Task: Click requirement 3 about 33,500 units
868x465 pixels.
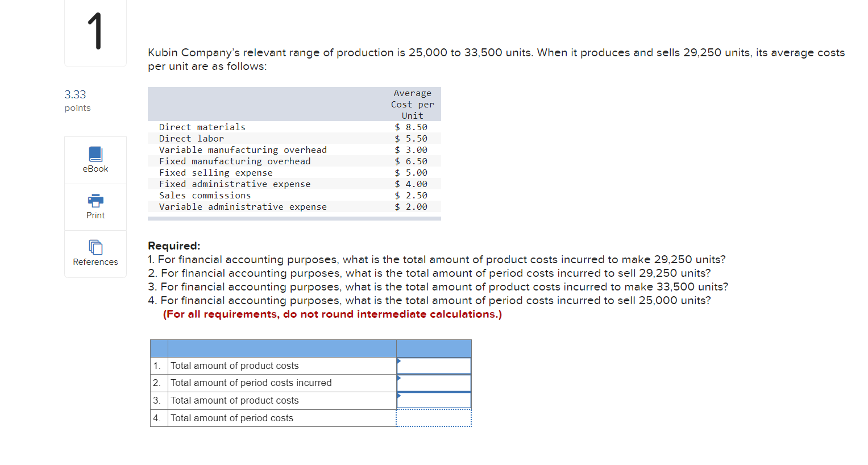Action: 438,287
